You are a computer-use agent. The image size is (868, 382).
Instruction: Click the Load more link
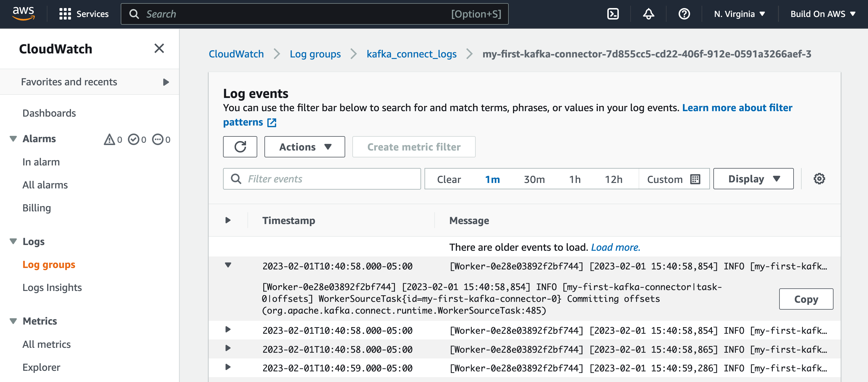tap(615, 247)
